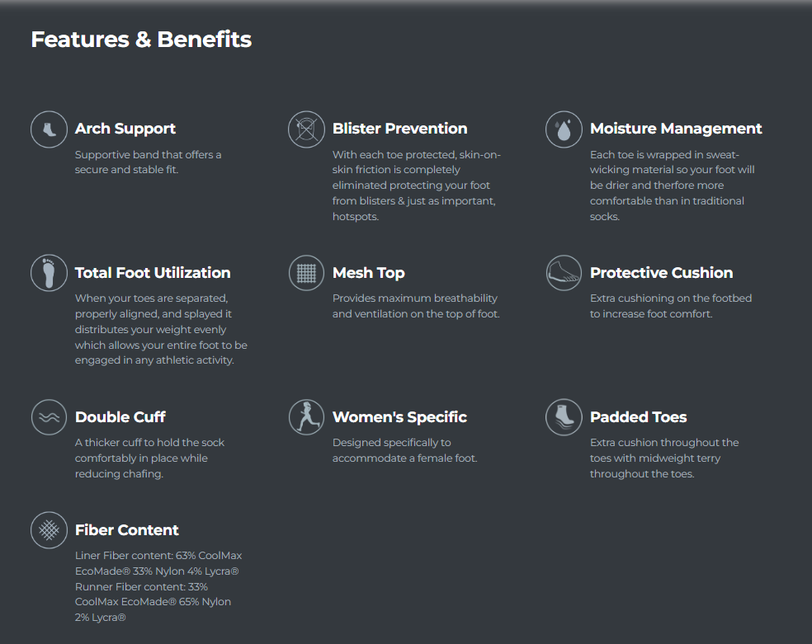Click the Liner Fiber content description text

point(158,586)
